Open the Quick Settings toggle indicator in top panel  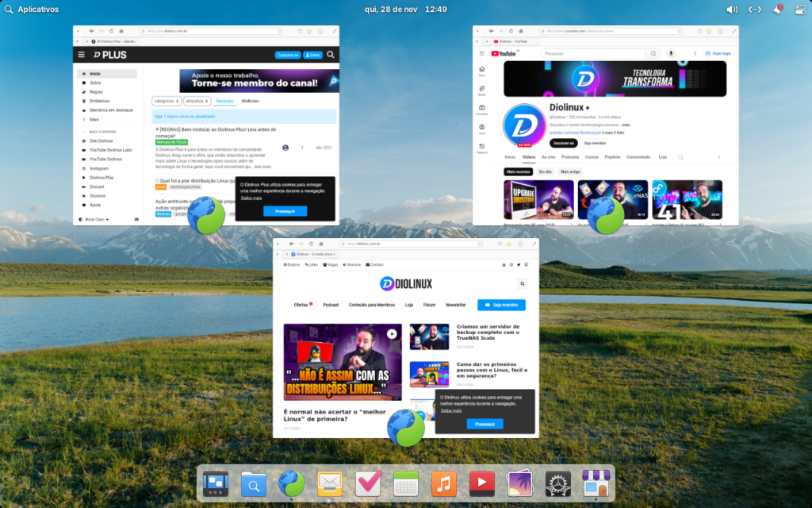point(800,10)
